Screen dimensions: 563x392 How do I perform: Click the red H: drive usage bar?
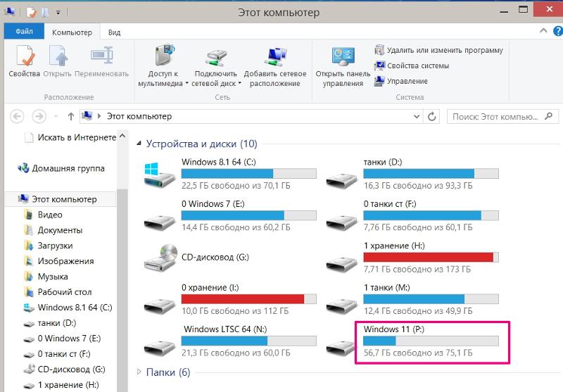coord(431,257)
